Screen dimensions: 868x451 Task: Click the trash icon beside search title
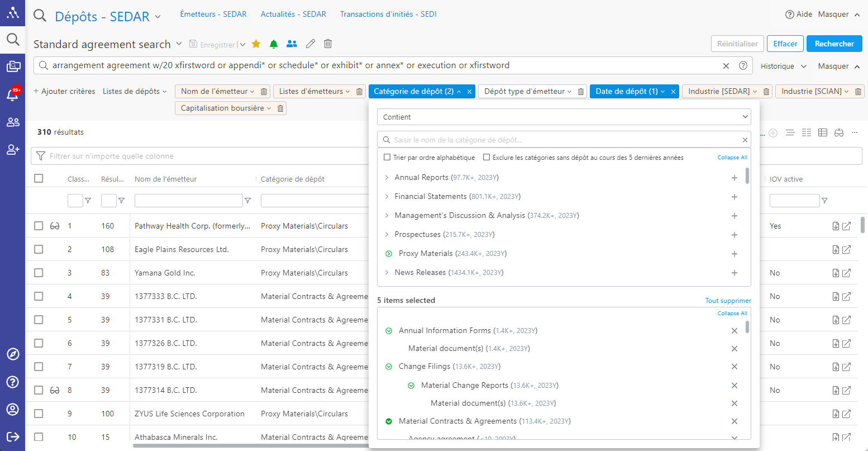tap(328, 44)
